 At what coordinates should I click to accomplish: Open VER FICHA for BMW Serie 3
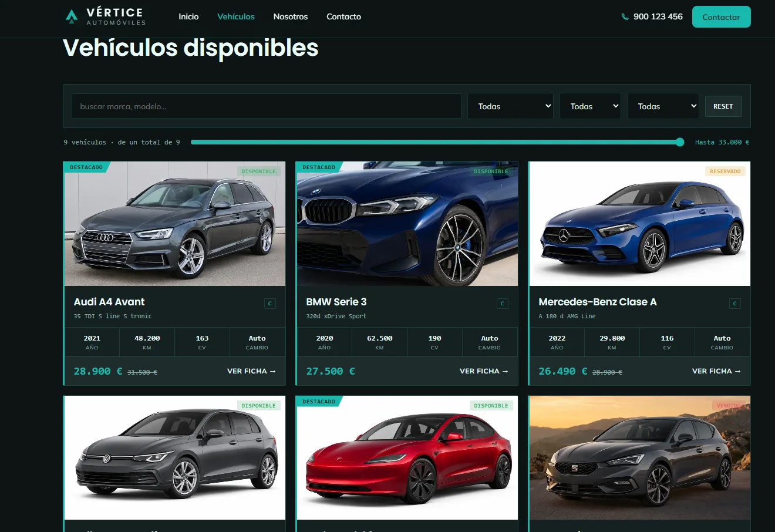pyautogui.click(x=484, y=371)
